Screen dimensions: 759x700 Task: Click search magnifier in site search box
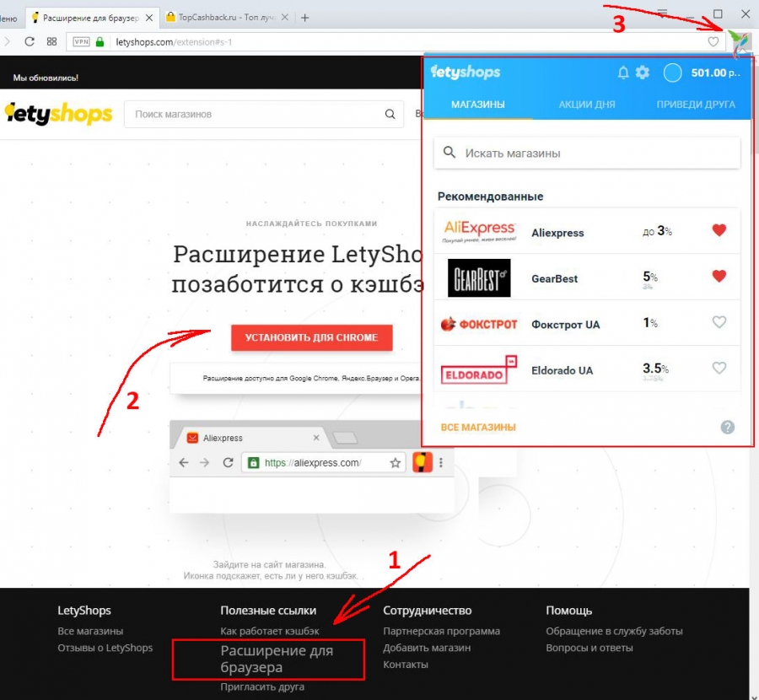pyautogui.click(x=390, y=114)
